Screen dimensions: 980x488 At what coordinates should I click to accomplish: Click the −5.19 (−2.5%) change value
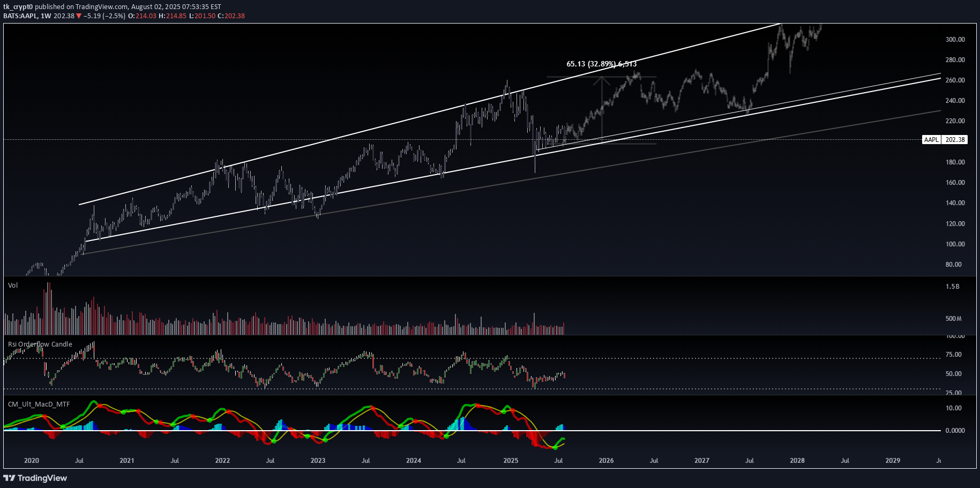pos(104,16)
